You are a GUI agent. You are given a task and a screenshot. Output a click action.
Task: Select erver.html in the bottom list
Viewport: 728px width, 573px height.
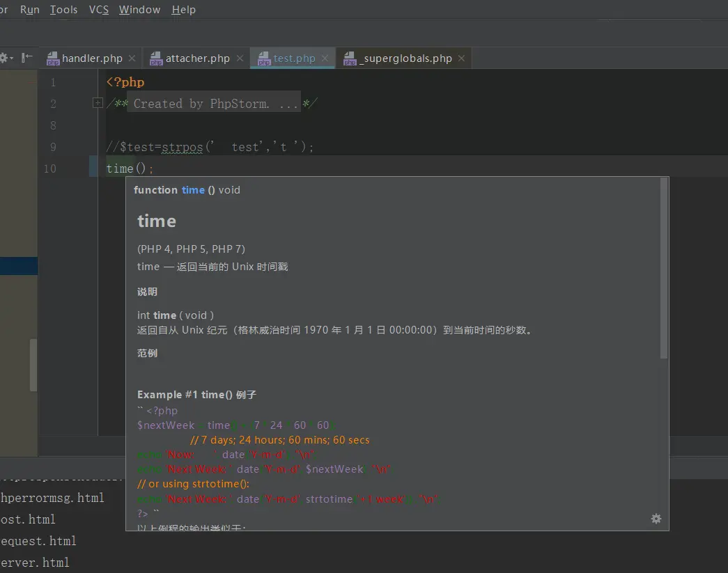[35, 563]
